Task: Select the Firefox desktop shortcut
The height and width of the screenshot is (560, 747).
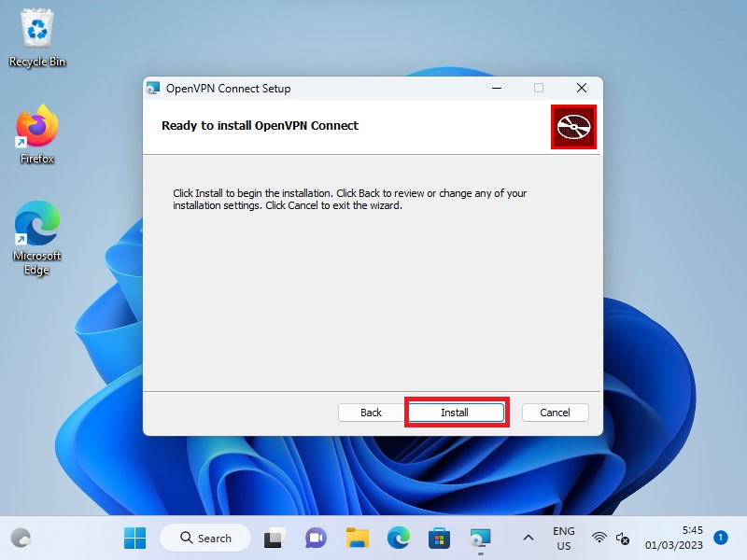Action: point(37,135)
